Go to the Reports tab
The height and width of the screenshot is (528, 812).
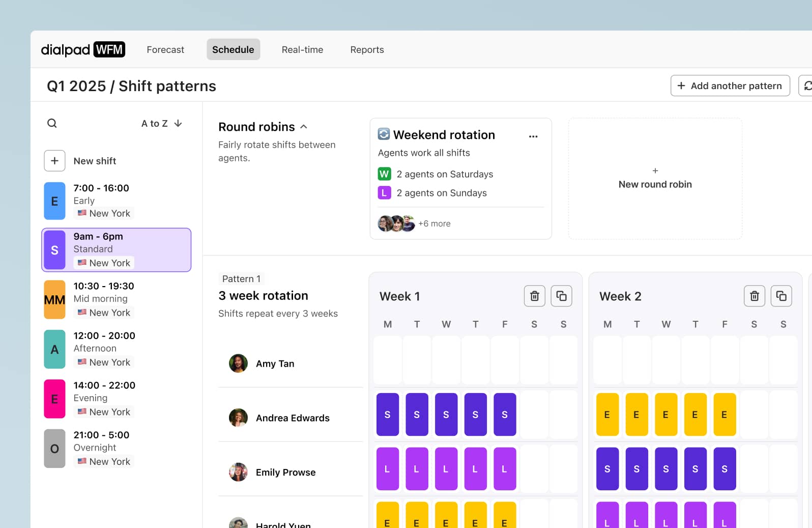367,49
